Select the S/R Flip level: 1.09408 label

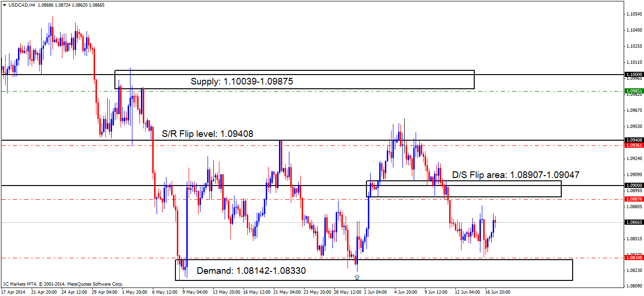click(x=208, y=134)
